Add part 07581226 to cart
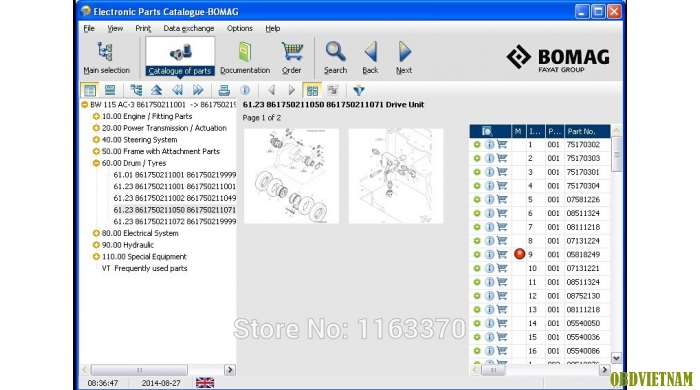The width and height of the screenshot is (700, 390). 502,199
